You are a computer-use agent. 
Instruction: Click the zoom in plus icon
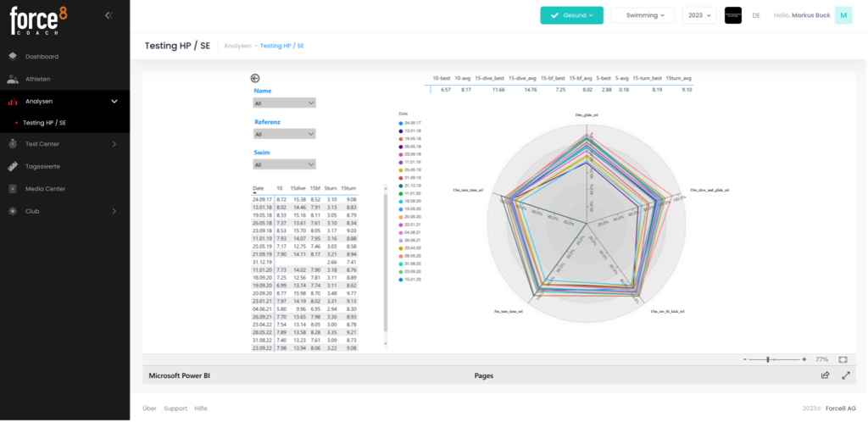[804, 359]
